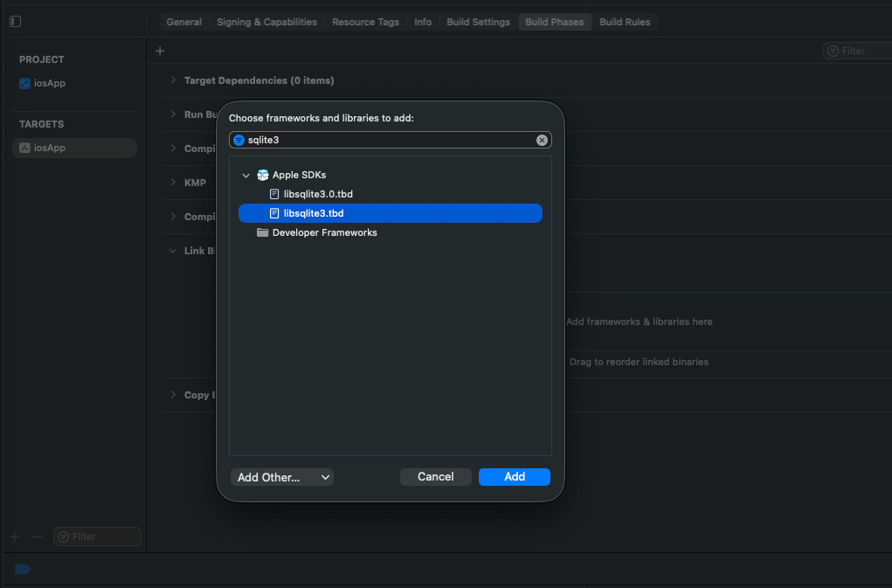Viewport: 892px width, 588px height.
Task: Open the Resource Tags tab
Action: (366, 22)
